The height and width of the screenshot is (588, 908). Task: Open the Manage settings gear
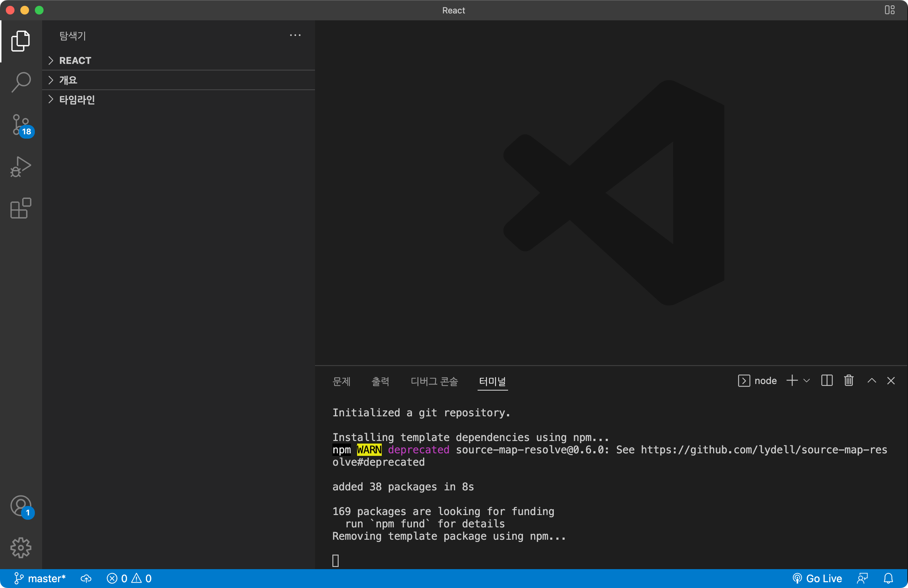21,548
